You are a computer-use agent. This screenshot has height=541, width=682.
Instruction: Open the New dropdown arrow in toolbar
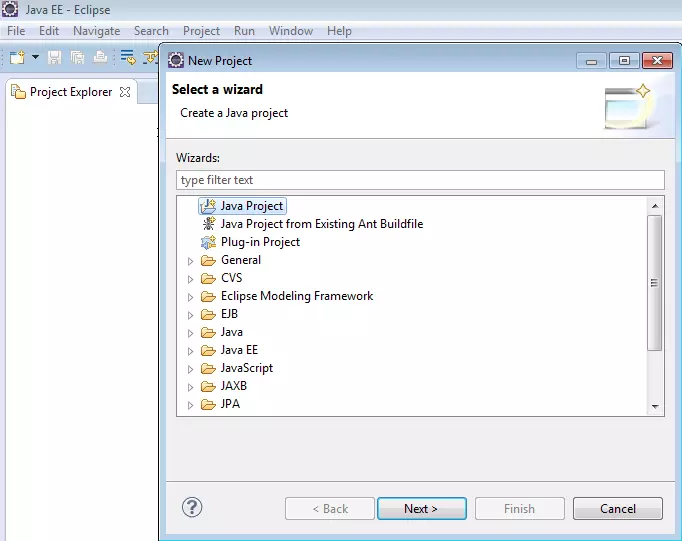click(36, 57)
